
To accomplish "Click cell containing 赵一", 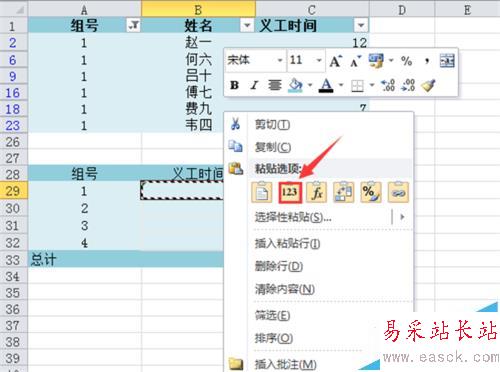I will click(x=198, y=42).
